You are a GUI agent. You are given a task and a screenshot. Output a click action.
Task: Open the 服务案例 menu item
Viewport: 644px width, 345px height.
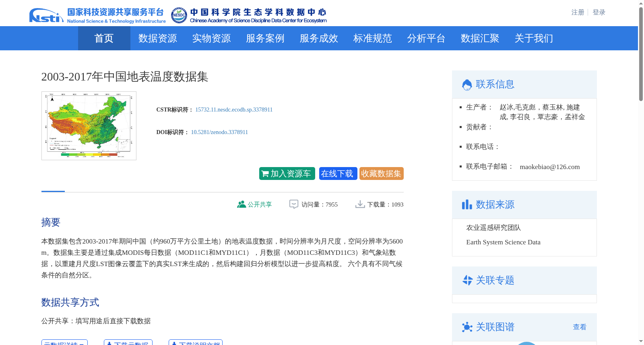pyautogui.click(x=265, y=38)
